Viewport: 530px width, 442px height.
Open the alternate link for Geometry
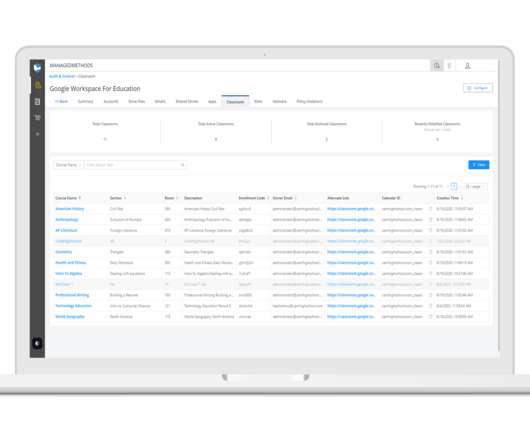coord(351,252)
